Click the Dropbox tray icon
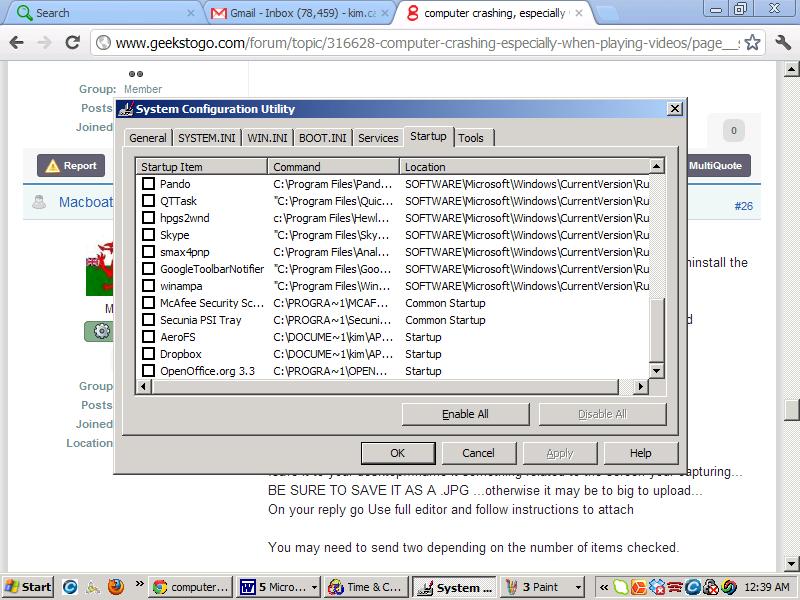 [x=657, y=587]
